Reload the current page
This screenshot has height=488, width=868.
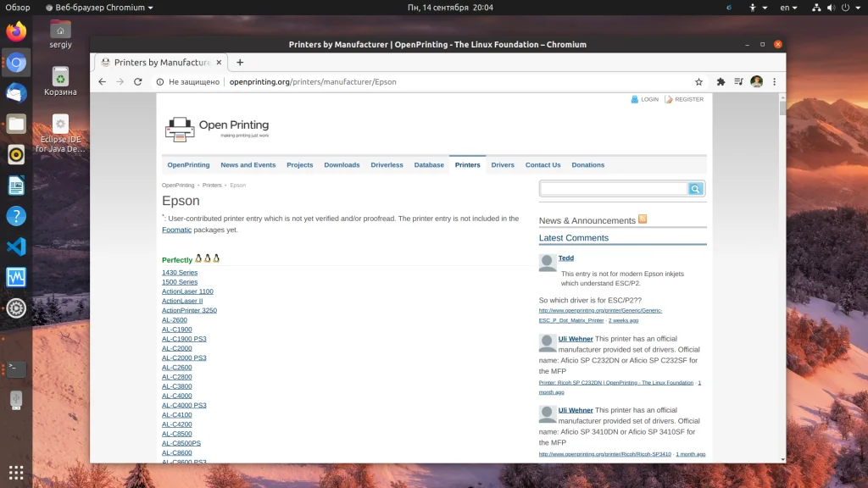(138, 82)
